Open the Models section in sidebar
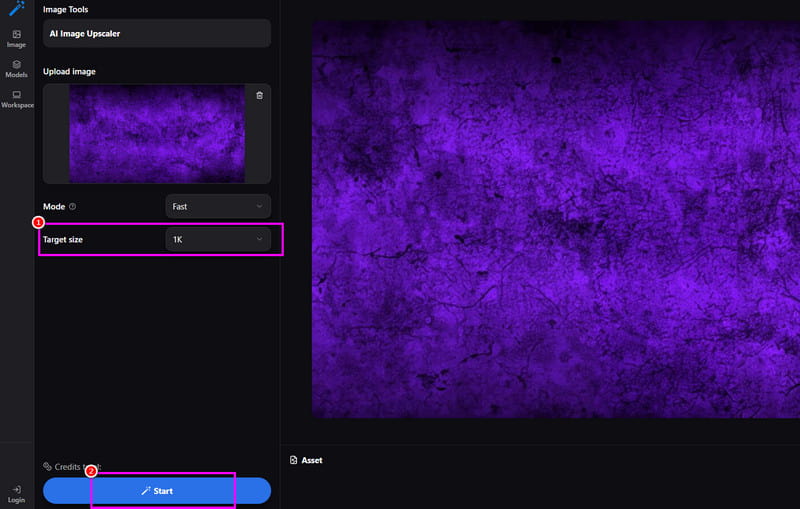The image size is (800, 509). click(16, 69)
